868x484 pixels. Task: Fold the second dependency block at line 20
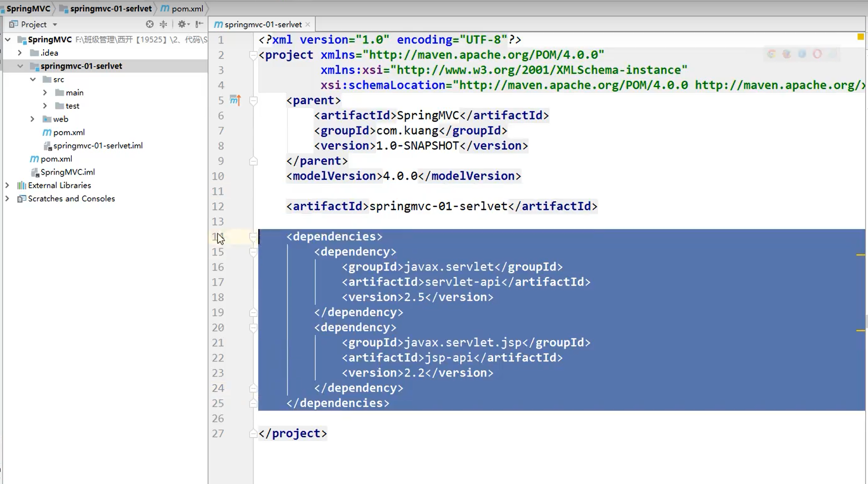[253, 327]
